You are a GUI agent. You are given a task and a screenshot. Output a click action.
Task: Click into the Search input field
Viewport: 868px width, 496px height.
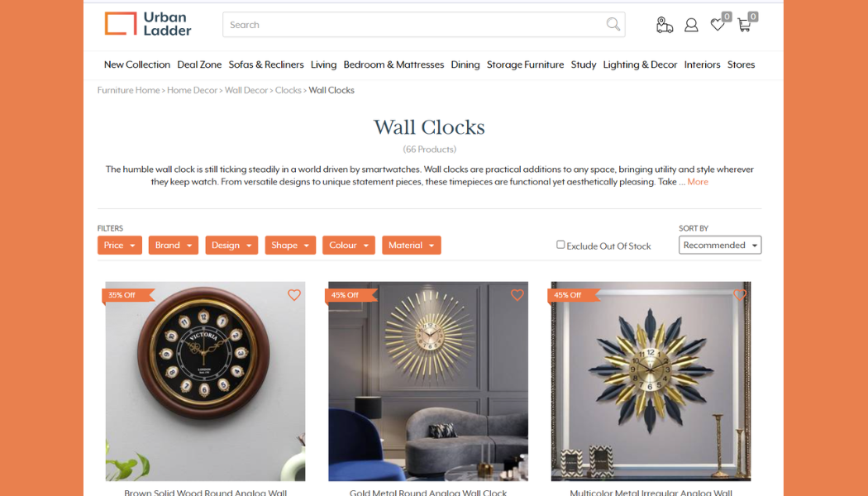(415, 25)
